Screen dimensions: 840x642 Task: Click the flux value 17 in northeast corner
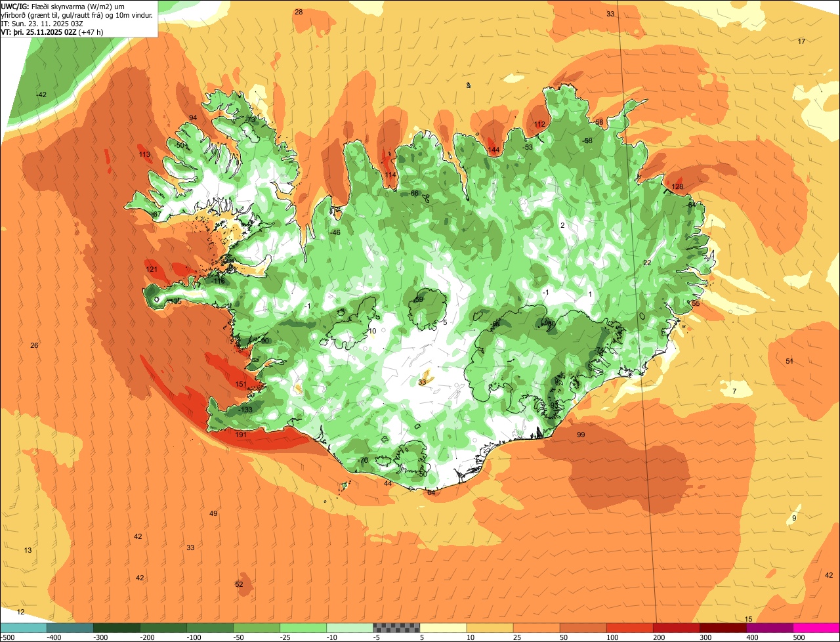click(801, 42)
